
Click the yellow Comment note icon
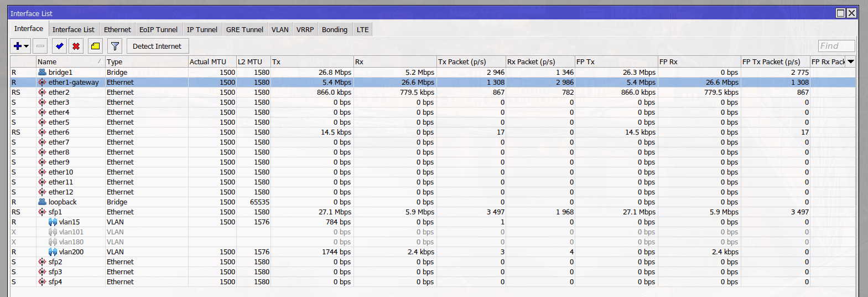point(95,46)
